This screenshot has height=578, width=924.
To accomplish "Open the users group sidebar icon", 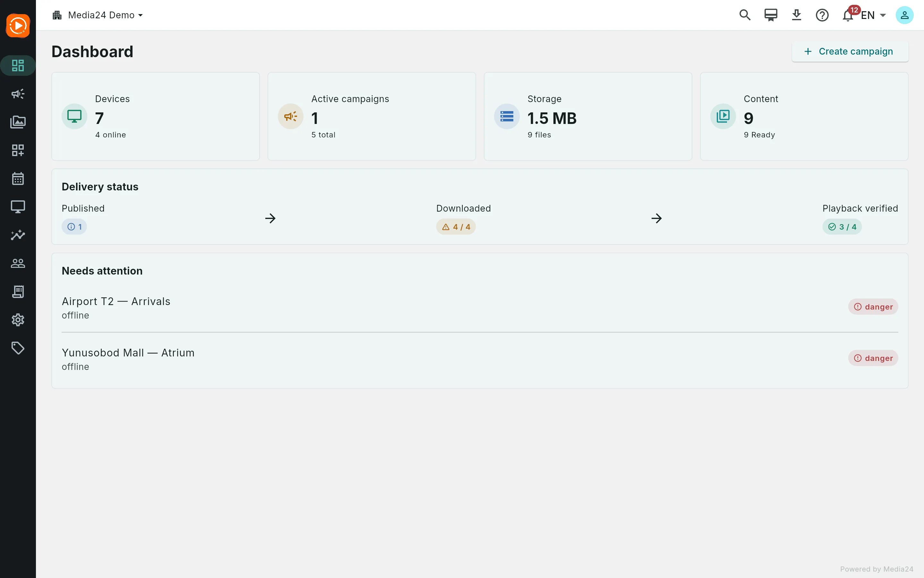I will tap(18, 263).
